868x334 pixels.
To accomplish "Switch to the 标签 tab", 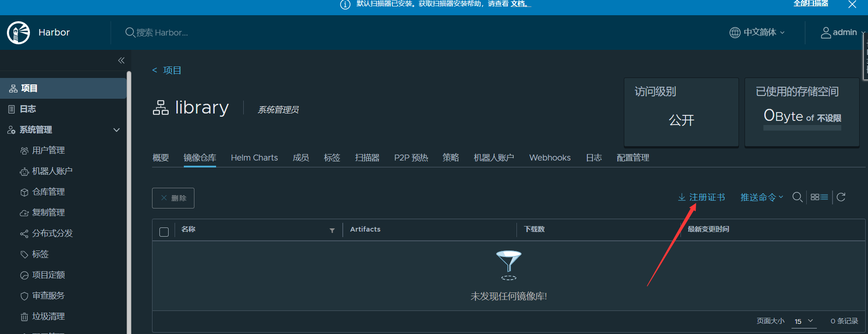I will point(332,158).
